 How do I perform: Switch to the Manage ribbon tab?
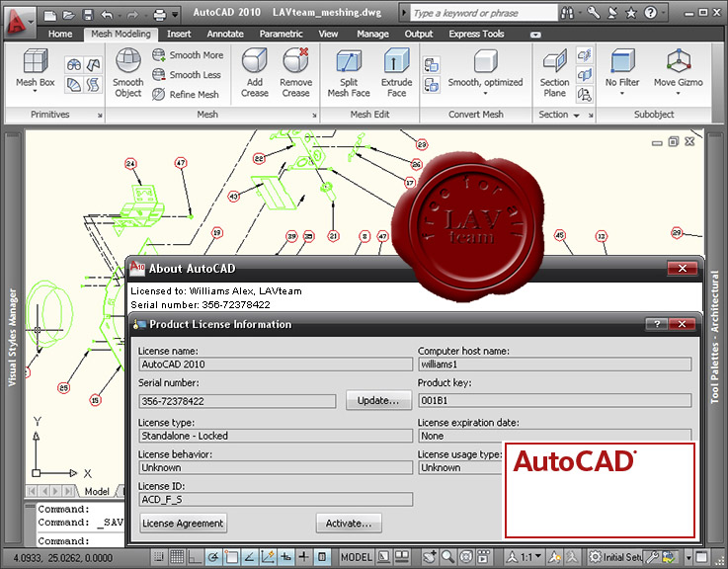(372, 34)
